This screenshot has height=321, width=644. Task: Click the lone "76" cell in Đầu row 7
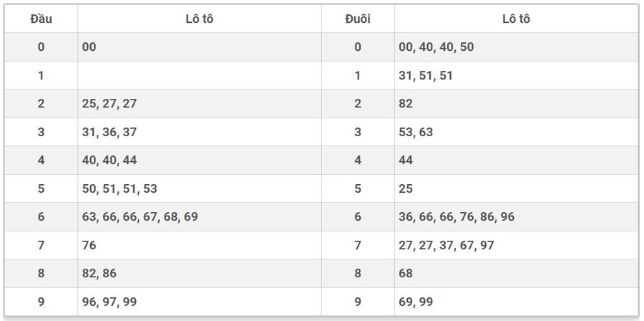89,245
